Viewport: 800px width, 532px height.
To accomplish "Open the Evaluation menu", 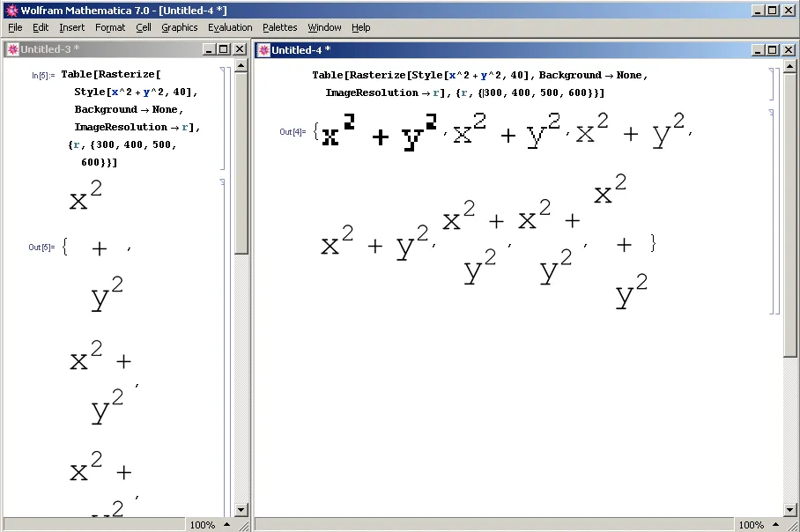I will pyautogui.click(x=230, y=27).
